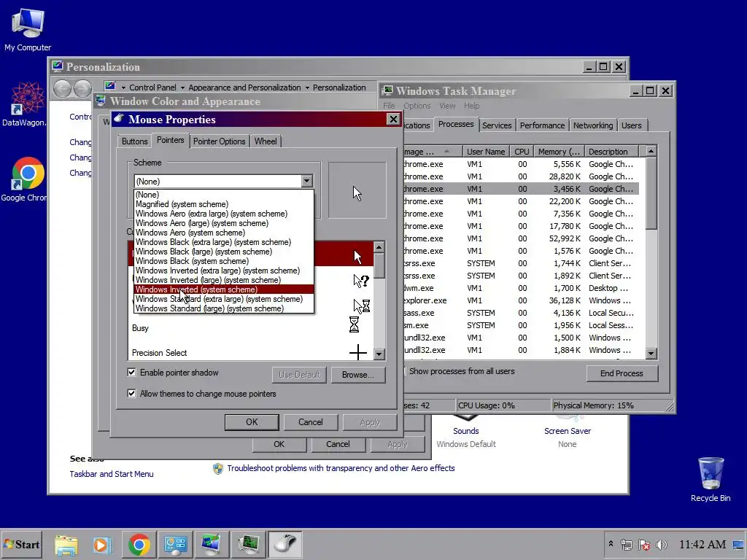Open Task Manager Help menu
The width and height of the screenshot is (747, 560).
point(472,106)
